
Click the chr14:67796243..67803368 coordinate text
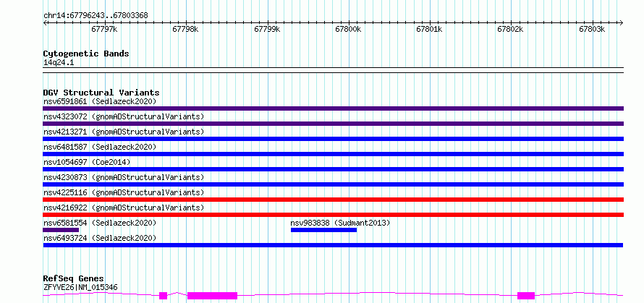pyautogui.click(x=96, y=16)
